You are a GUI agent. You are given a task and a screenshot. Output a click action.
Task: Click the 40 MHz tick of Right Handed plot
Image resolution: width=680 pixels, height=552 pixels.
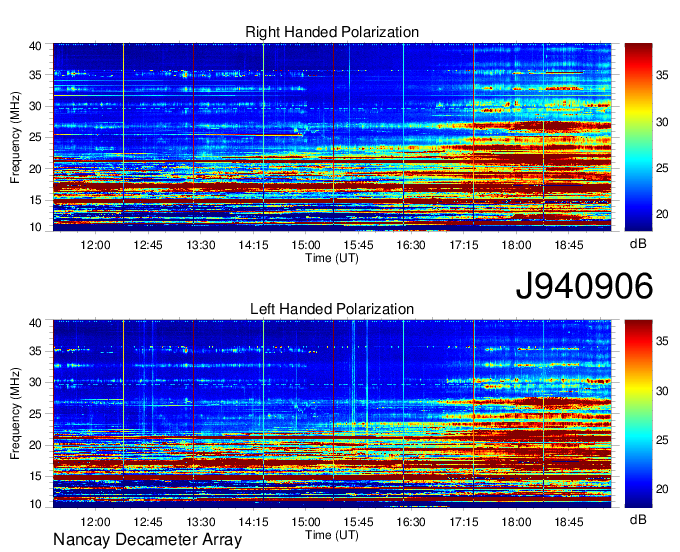35,46
